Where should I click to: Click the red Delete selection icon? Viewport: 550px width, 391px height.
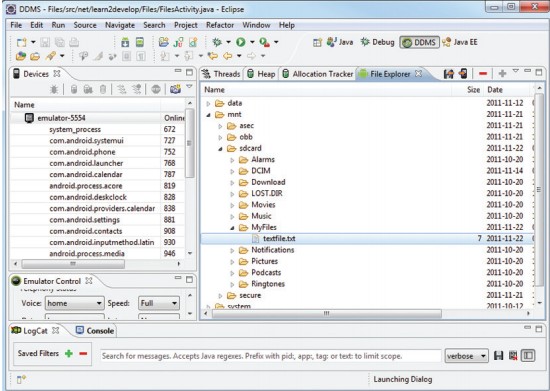pos(483,74)
